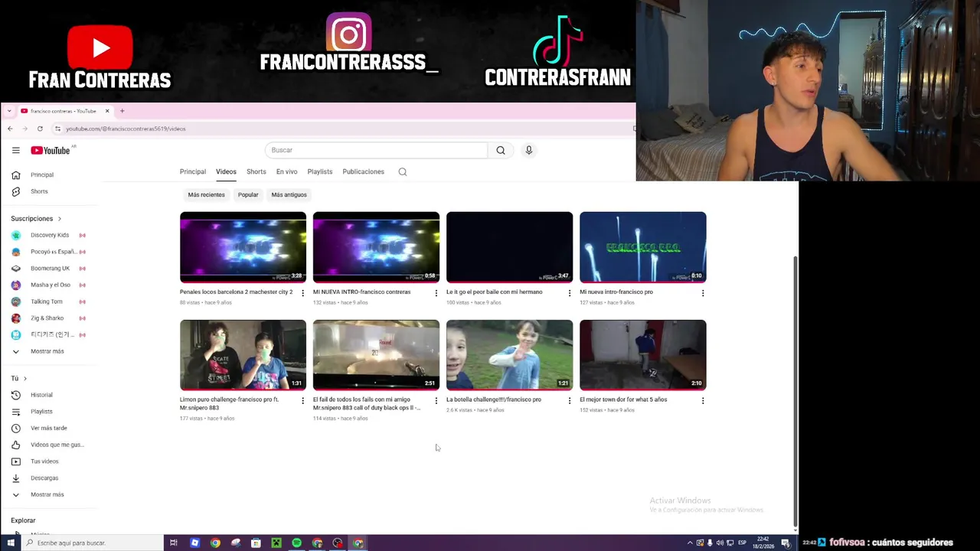Open Talking Tom subscription
Image resolution: width=980 pixels, height=551 pixels.
(49, 302)
